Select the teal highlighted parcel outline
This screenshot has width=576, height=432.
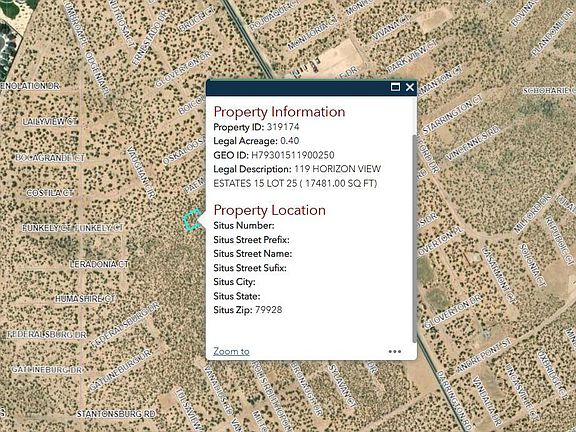tap(192, 219)
